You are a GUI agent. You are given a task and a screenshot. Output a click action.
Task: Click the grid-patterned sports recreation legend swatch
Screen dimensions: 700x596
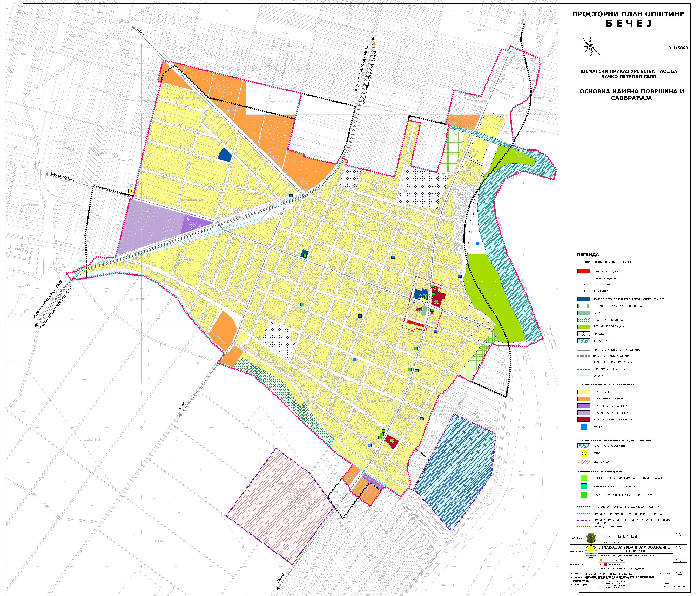click(x=583, y=306)
